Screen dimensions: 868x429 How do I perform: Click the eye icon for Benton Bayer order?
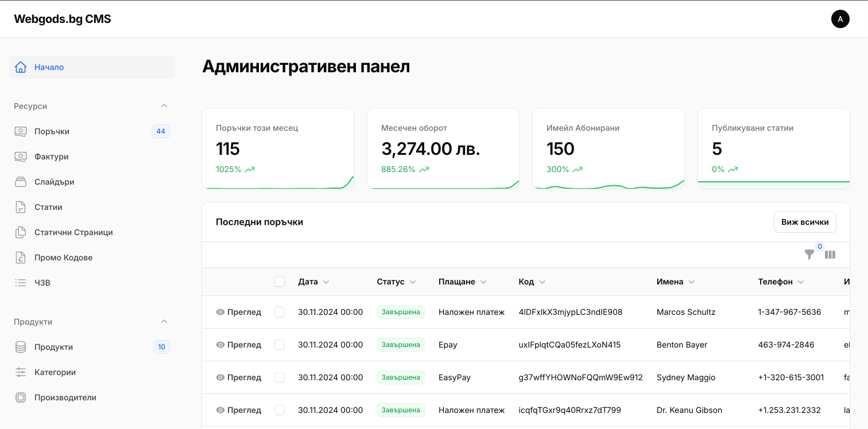coord(220,345)
